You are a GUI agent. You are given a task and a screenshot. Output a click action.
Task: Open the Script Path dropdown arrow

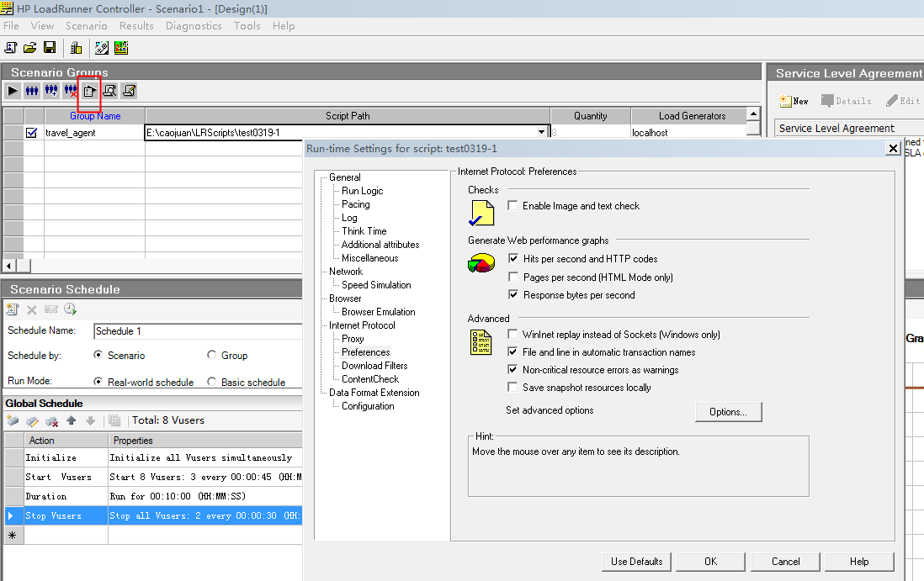[x=542, y=133]
